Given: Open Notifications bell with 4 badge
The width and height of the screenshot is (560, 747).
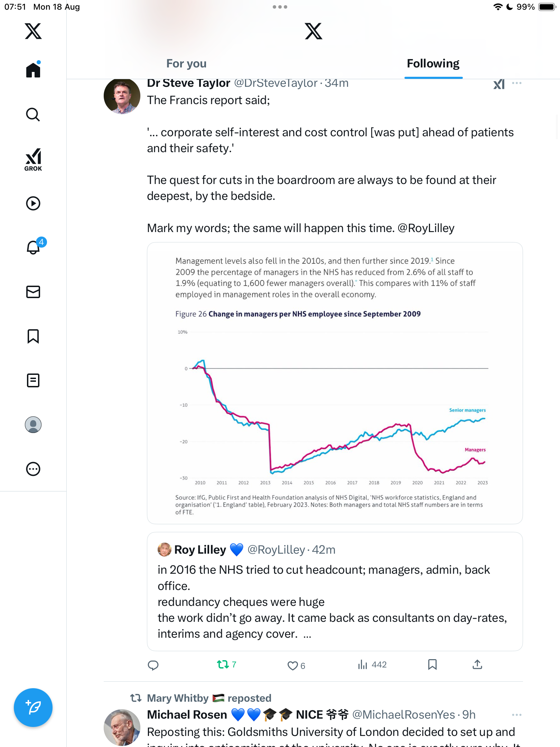Looking at the screenshot, I should 34,248.
